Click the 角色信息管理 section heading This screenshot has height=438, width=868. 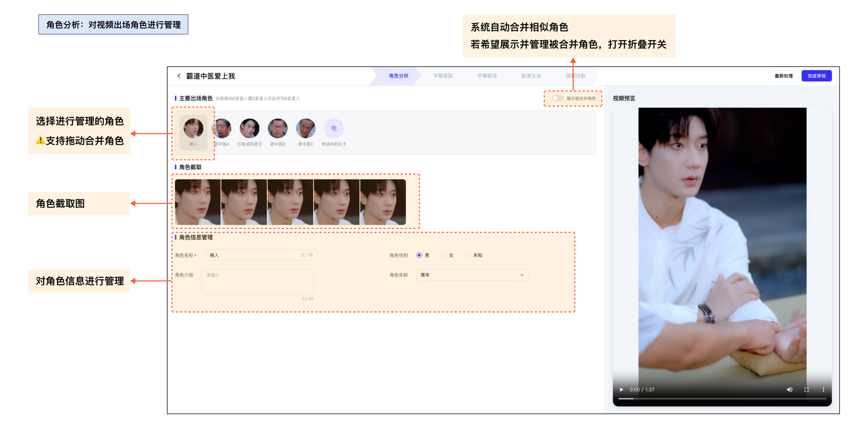coord(196,237)
